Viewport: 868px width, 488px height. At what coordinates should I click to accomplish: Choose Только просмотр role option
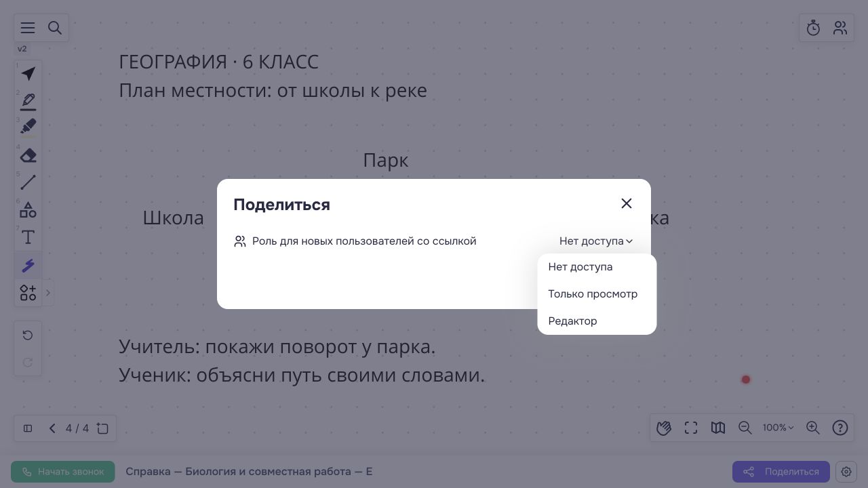coord(597,294)
